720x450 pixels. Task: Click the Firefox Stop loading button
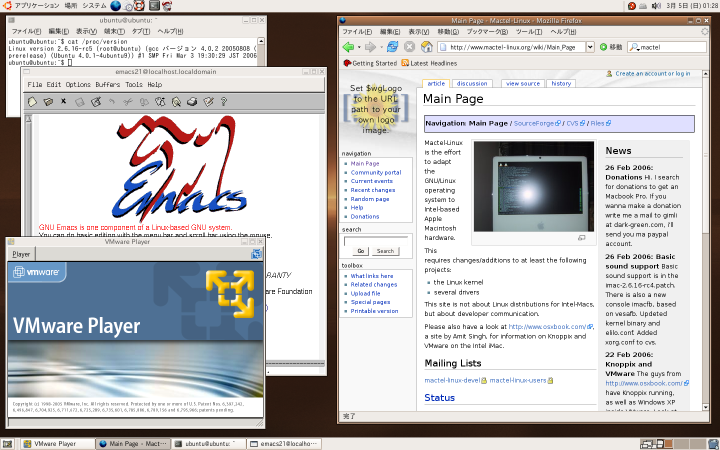pos(409,47)
